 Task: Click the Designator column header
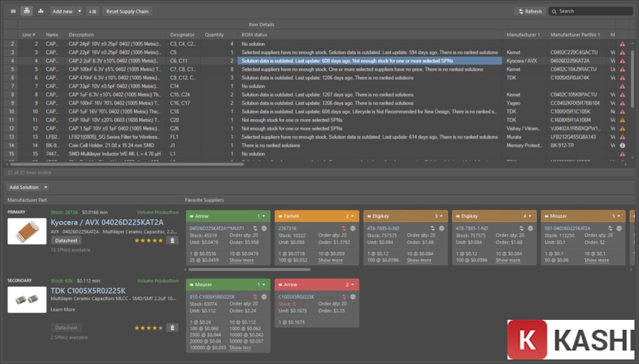click(x=182, y=35)
